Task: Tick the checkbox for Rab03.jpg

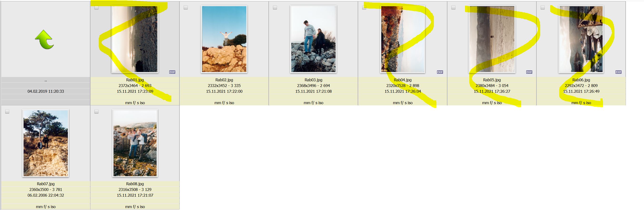Action: pyautogui.click(x=275, y=8)
